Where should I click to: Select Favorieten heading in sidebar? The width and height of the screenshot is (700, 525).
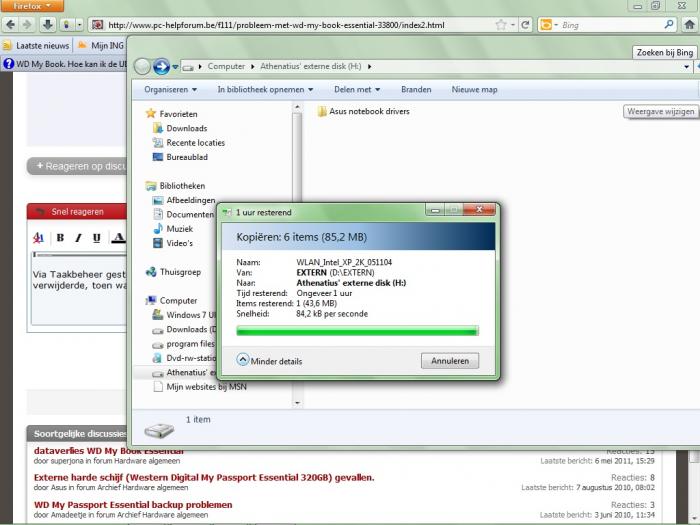coord(171,114)
